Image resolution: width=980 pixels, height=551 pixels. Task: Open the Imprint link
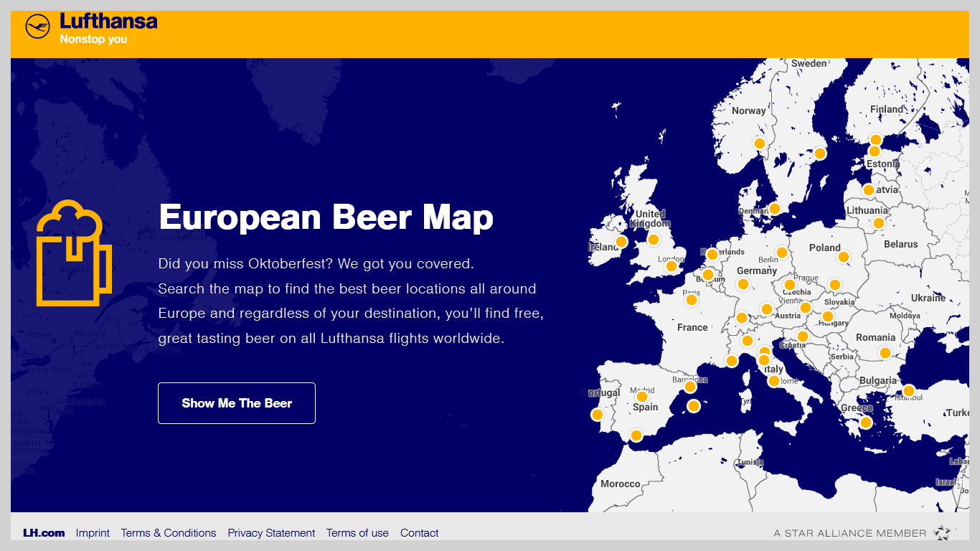93,533
